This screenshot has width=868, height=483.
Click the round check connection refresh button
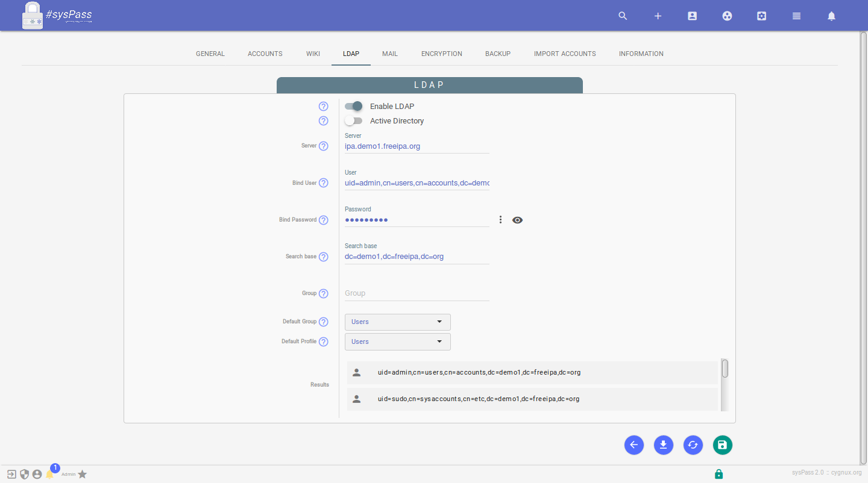click(x=693, y=445)
